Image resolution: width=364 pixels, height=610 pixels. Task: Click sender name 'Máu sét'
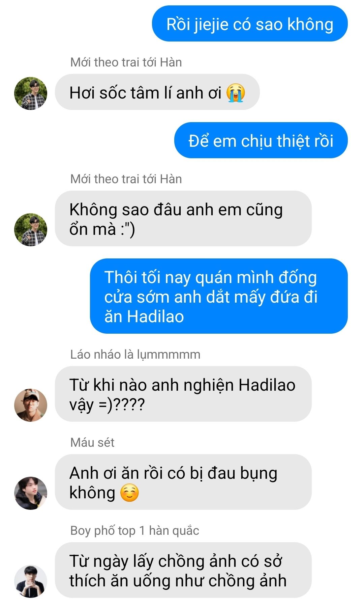tap(92, 443)
